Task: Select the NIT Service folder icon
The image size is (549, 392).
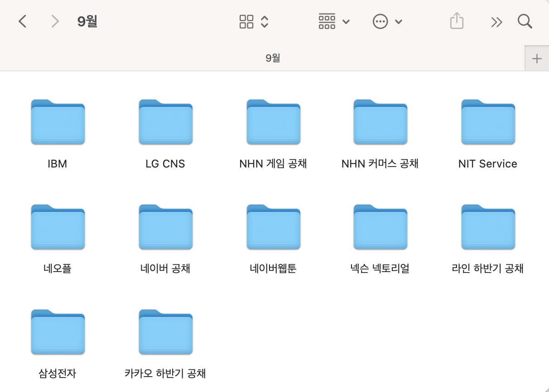Action: (x=488, y=122)
